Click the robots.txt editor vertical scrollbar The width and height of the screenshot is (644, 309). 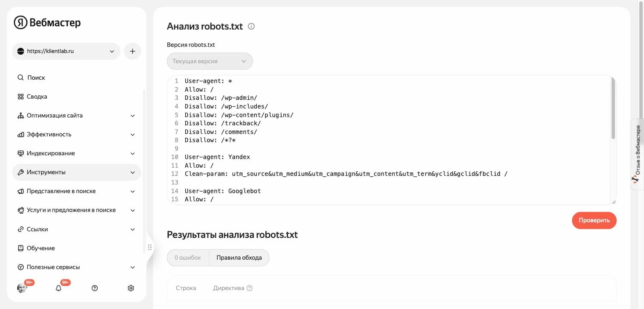point(613,108)
